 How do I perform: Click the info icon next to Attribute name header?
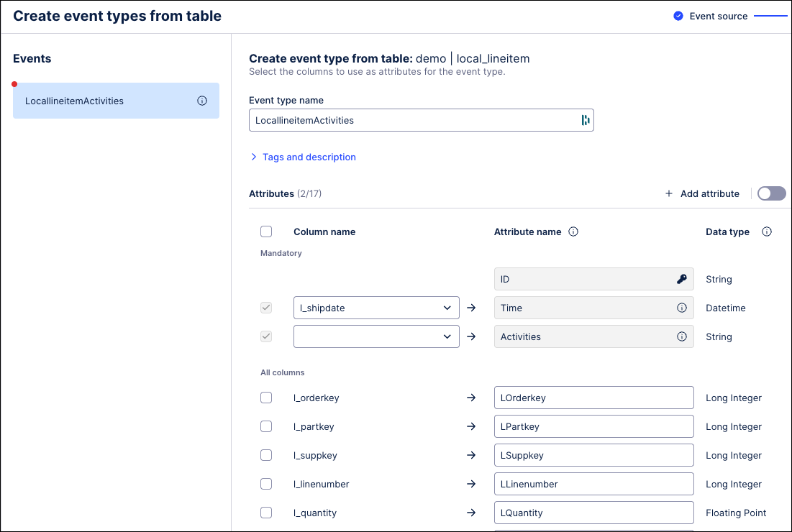click(x=573, y=231)
